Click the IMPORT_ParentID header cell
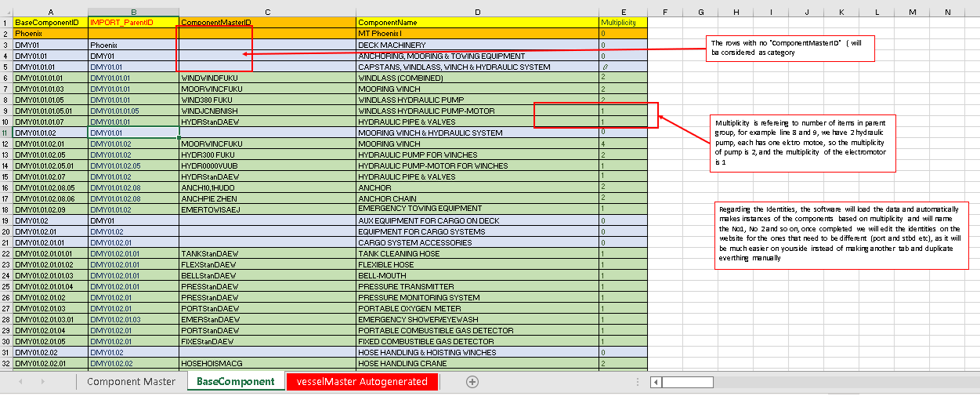This screenshot has height=407, width=980. pyautogui.click(x=133, y=23)
